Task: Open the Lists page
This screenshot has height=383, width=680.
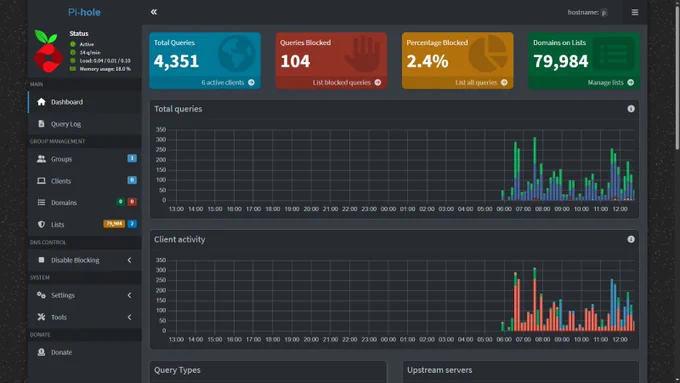Action: pos(85,224)
